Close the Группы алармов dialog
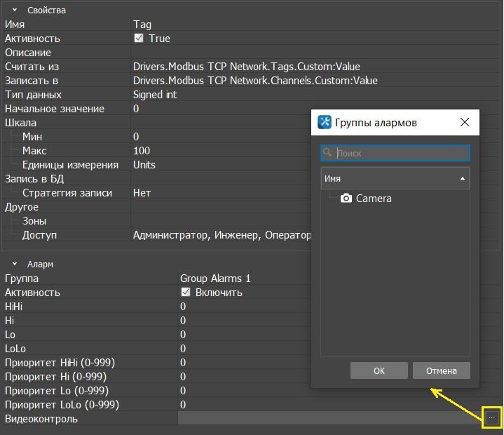 465,122
